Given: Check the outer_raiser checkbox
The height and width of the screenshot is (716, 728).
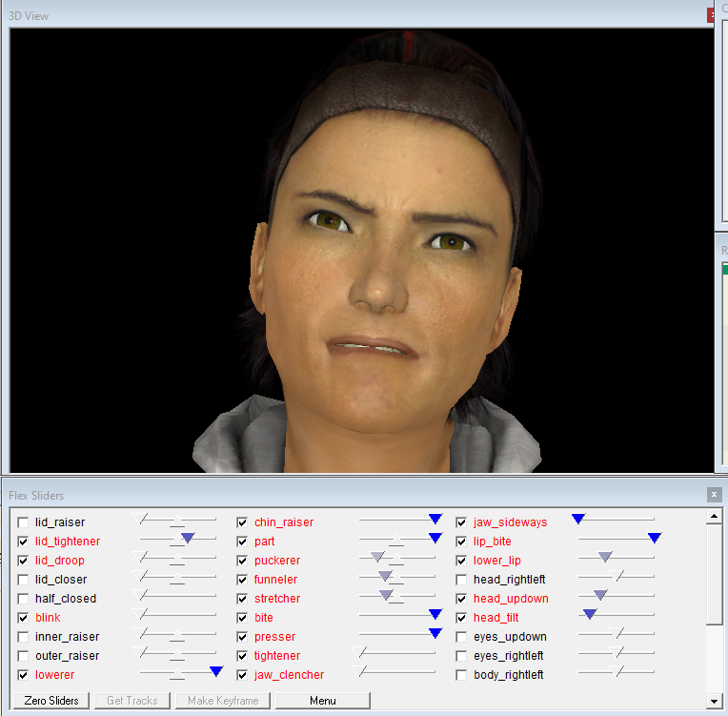Looking at the screenshot, I should tap(23, 656).
